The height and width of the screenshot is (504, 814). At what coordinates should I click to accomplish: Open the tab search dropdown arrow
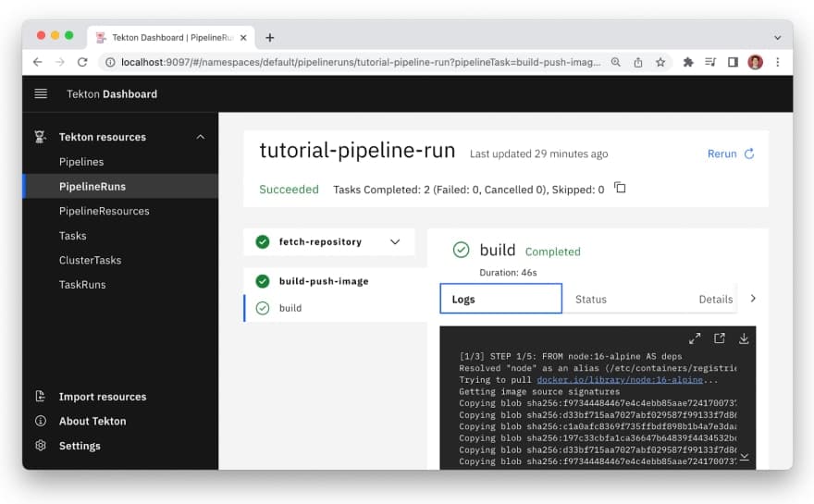pyautogui.click(x=777, y=37)
